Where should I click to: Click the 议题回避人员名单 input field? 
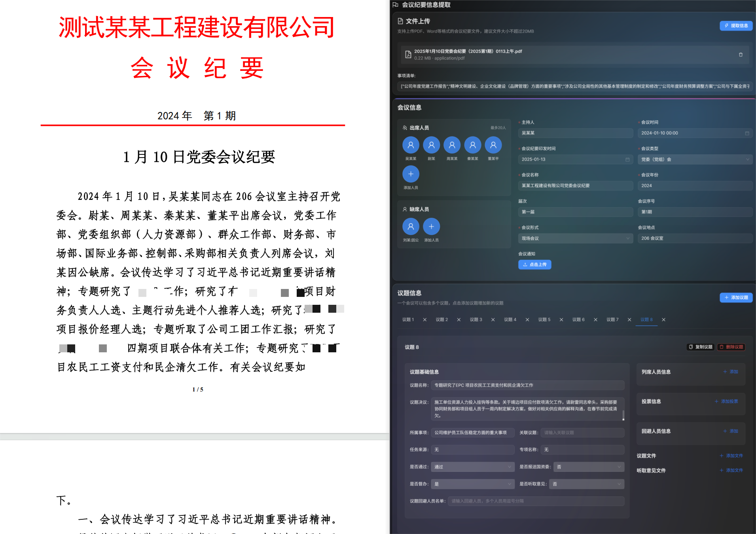tap(536, 501)
